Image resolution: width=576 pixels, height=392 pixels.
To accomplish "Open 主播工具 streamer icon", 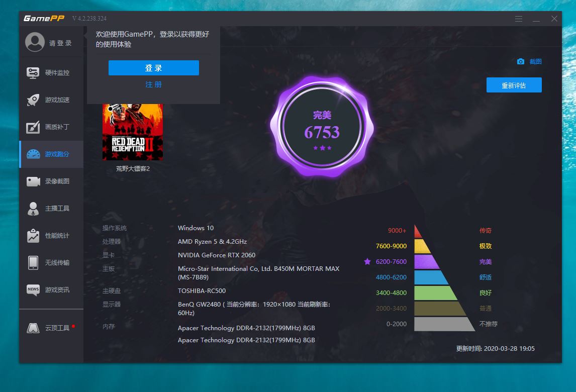I will pos(33,209).
